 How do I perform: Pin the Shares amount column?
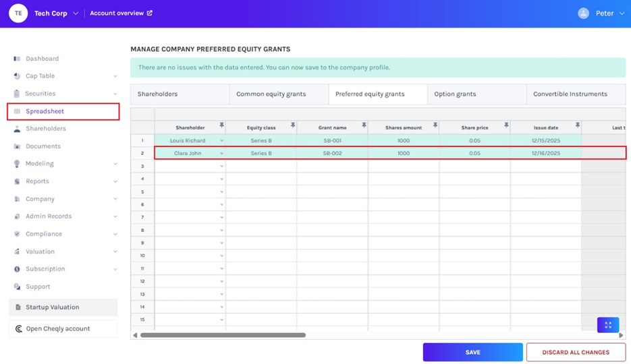coord(435,125)
